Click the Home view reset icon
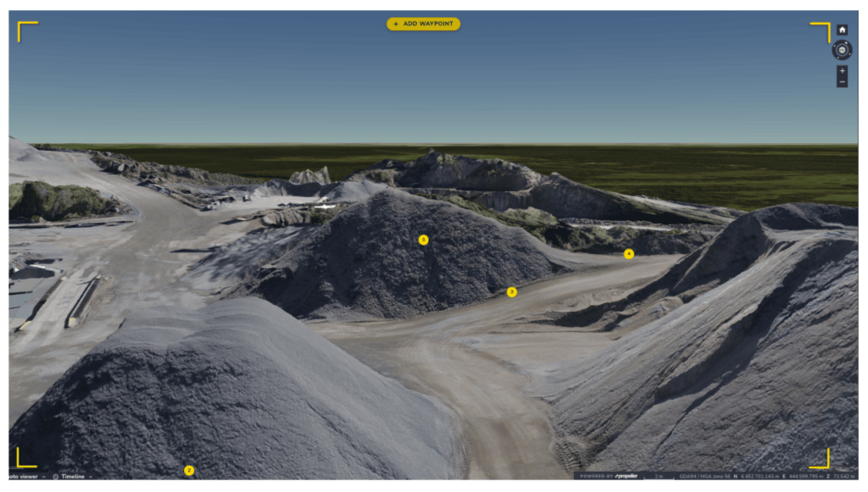The height and width of the screenshot is (492, 868). (x=842, y=30)
